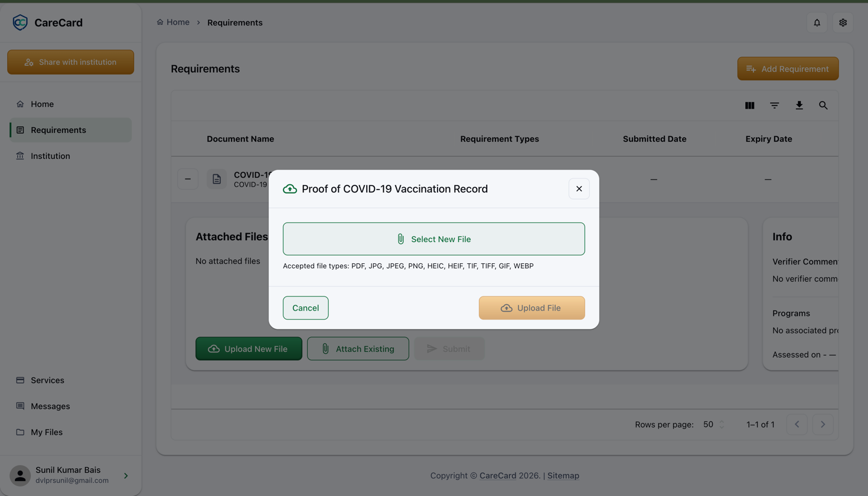Click the Home breadcrumb link
Screen dimensions: 868x496
click(x=173, y=22)
